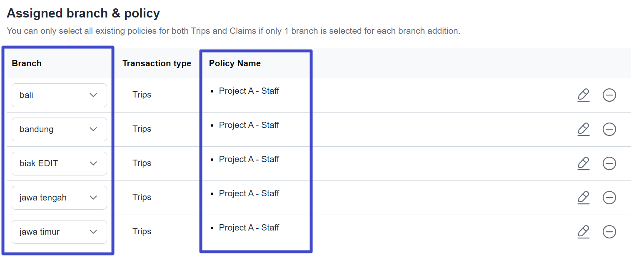Click the Policy Name column header
Viewport: 644px width, 258px height.
(235, 63)
